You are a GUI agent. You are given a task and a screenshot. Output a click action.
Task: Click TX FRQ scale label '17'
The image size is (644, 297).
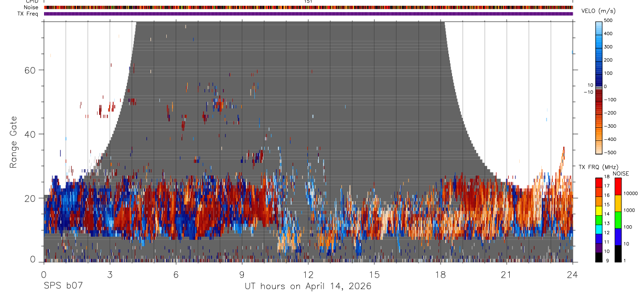(607, 186)
